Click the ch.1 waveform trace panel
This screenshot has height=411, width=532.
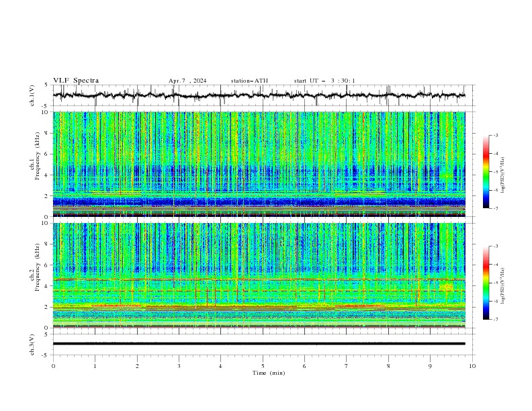pos(262,95)
